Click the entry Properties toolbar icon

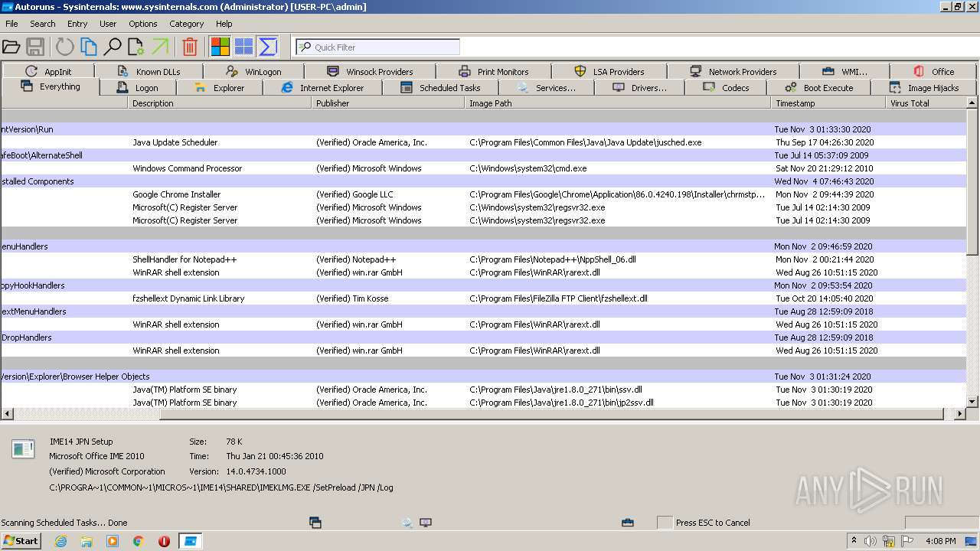(136, 47)
